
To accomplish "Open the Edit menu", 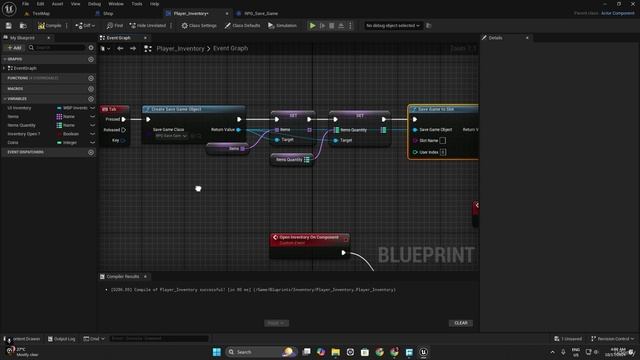I will [x=40, y=4].
